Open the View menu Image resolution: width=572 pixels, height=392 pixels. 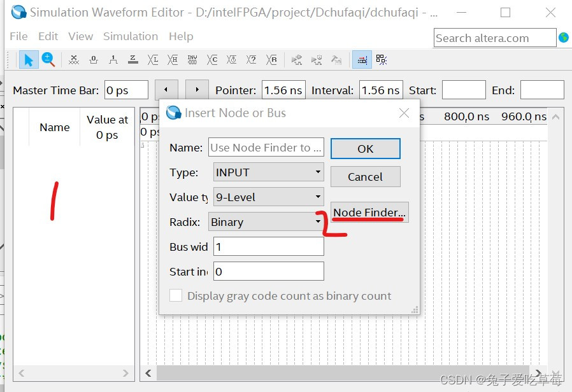coord(81,36)
